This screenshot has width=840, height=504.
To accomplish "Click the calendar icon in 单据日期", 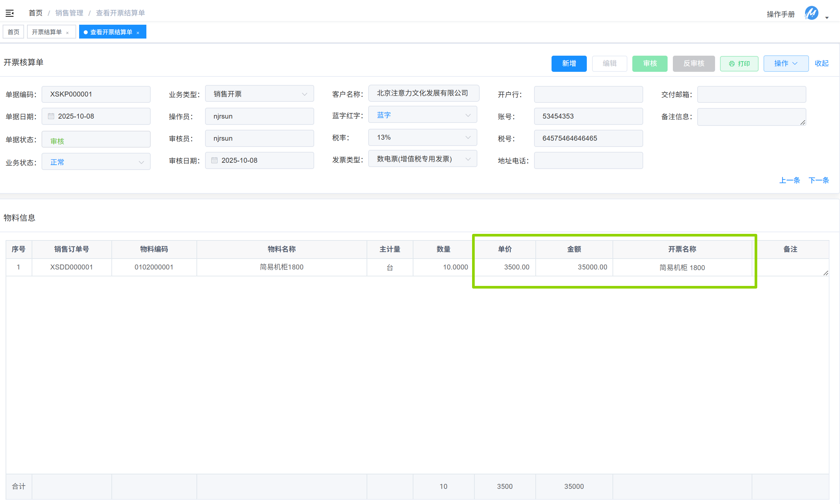I will (x=51, y=116).
